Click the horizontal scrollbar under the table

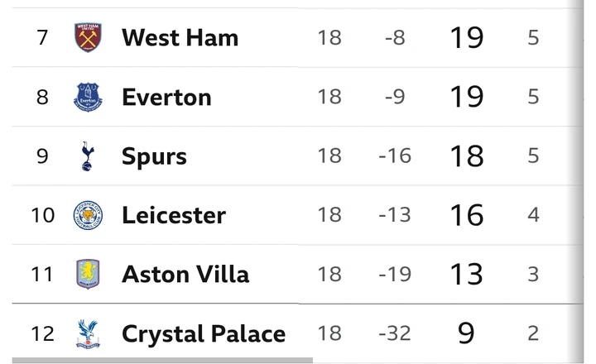click(162, 360)
